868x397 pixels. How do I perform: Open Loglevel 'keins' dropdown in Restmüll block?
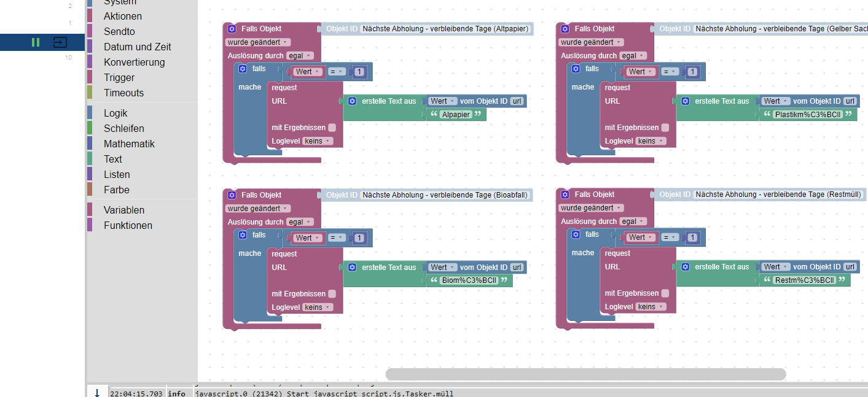click(651, 307)
